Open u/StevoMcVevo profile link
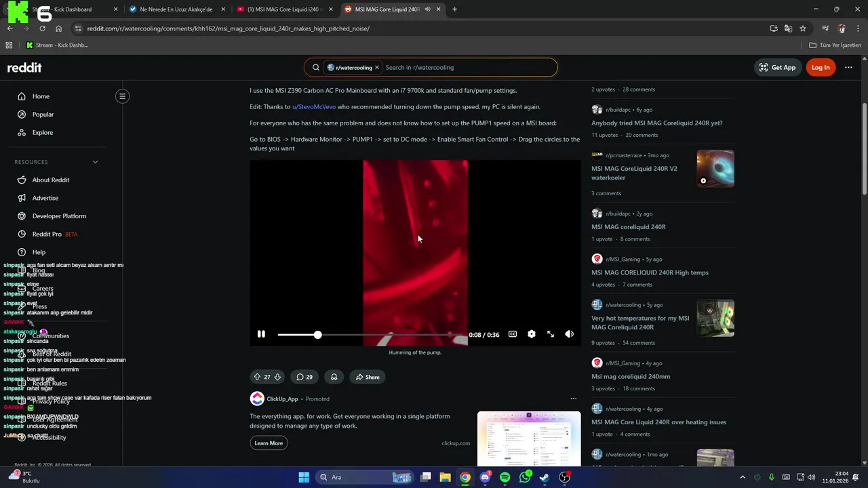868x488 pixels. tap(314, 106)
